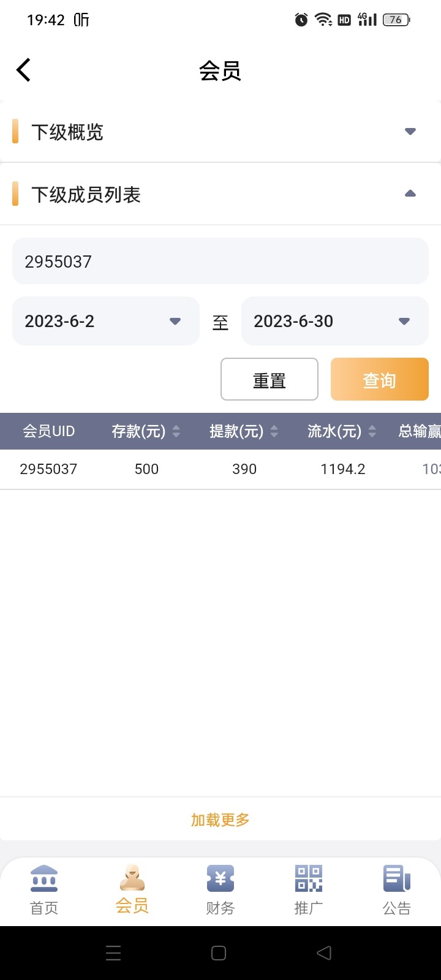Click the UID search input field

tap(220, 261)
